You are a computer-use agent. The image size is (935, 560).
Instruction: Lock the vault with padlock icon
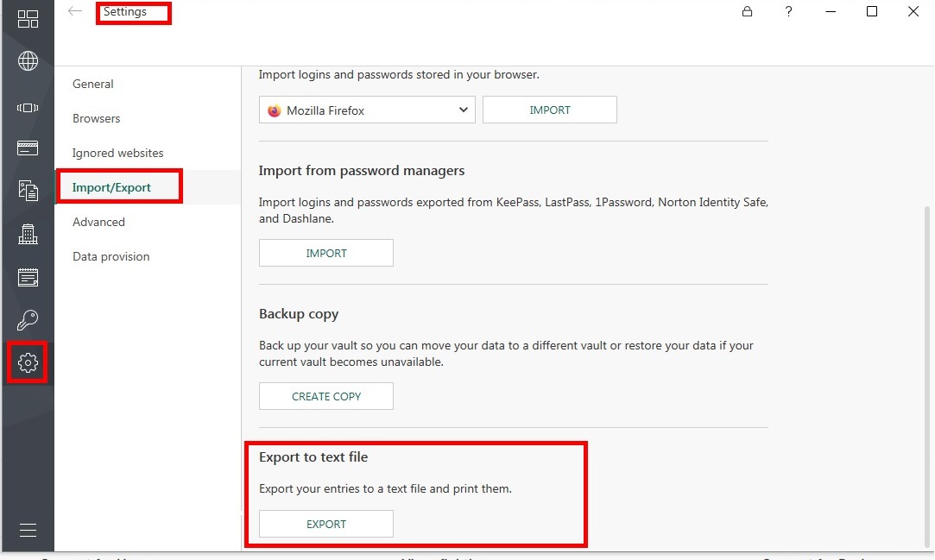[747, 11]
